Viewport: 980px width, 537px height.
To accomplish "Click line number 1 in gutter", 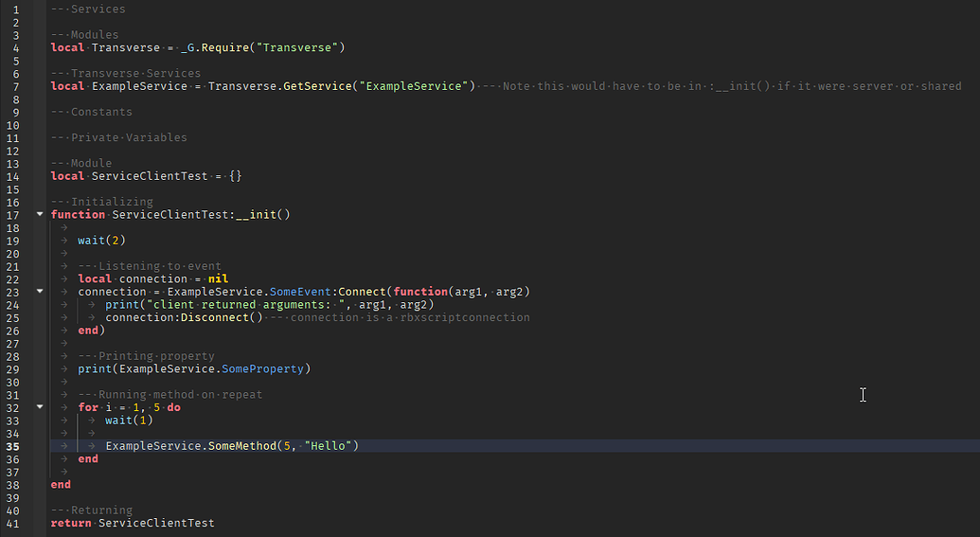I will coord(16,9).
